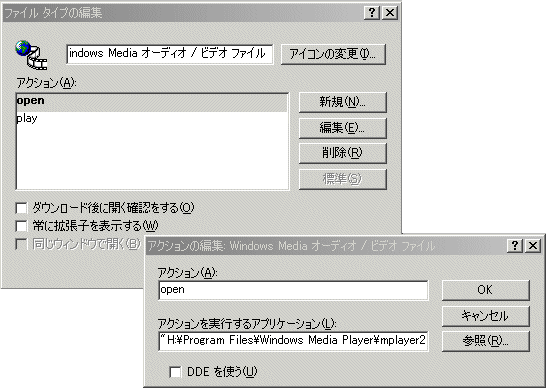Click the help button in ファイル タイプの編集 titlebar
This screenshot has width=546, height=388.
click(372, 13)
